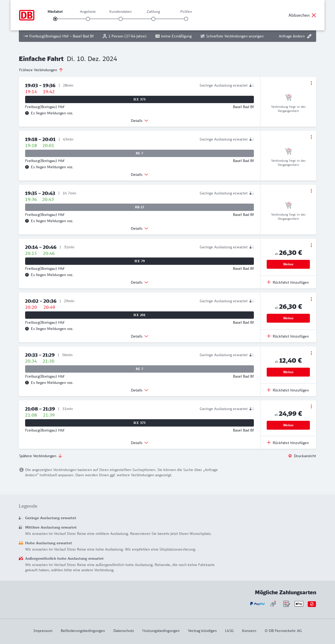
Task: Open the keine Ermäßigung option
Action: [x=174, y=36]
